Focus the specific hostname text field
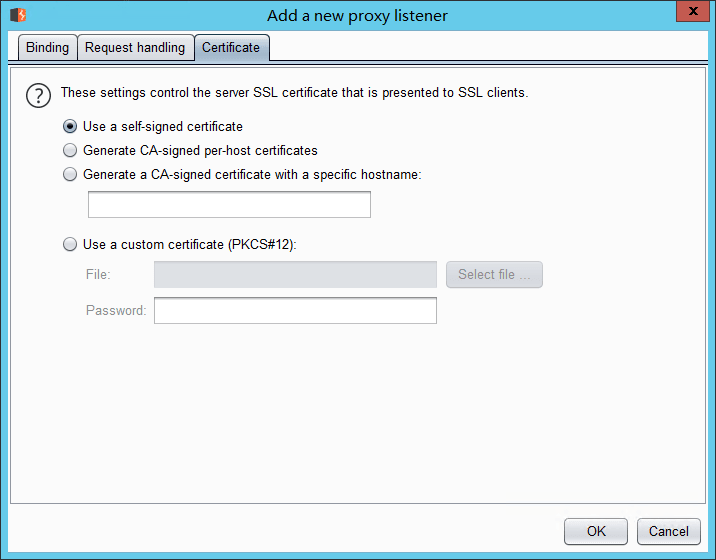The image size is (716, 560). click(229, 204)
